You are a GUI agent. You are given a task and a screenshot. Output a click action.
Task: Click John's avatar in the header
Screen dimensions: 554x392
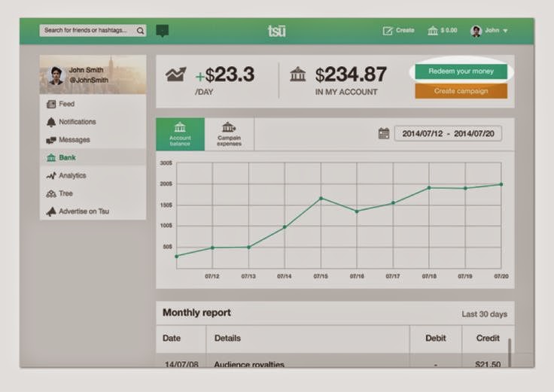click(x=476, y=31)
